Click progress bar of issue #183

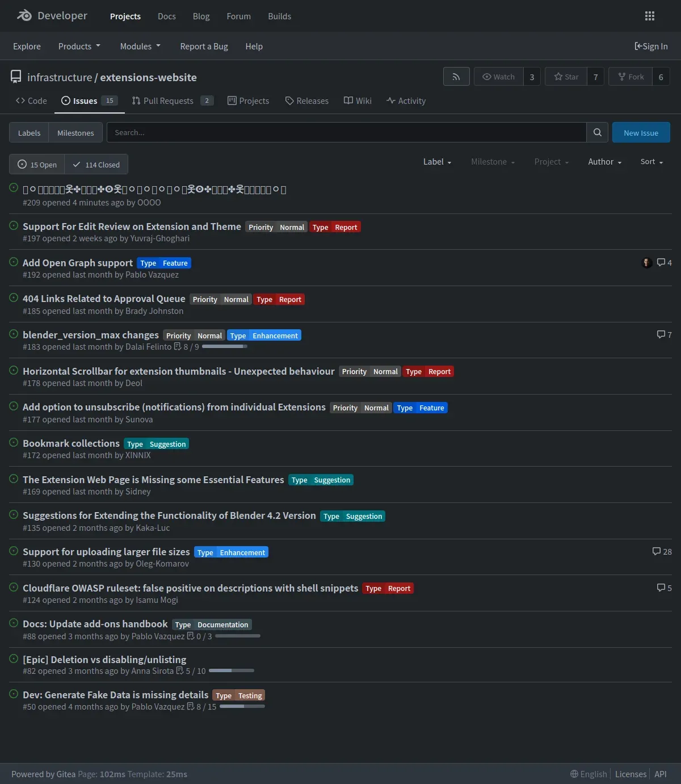point(225,346)
